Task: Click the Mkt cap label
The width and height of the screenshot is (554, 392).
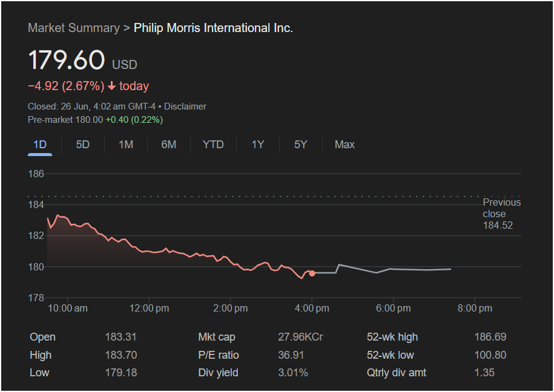Action: click(217, 337)
